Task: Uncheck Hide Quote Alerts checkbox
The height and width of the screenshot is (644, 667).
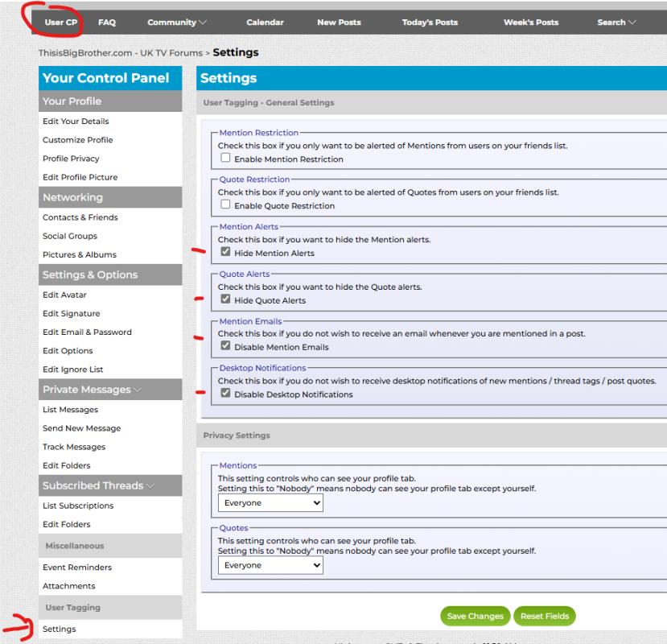Action: click(226, 300)
